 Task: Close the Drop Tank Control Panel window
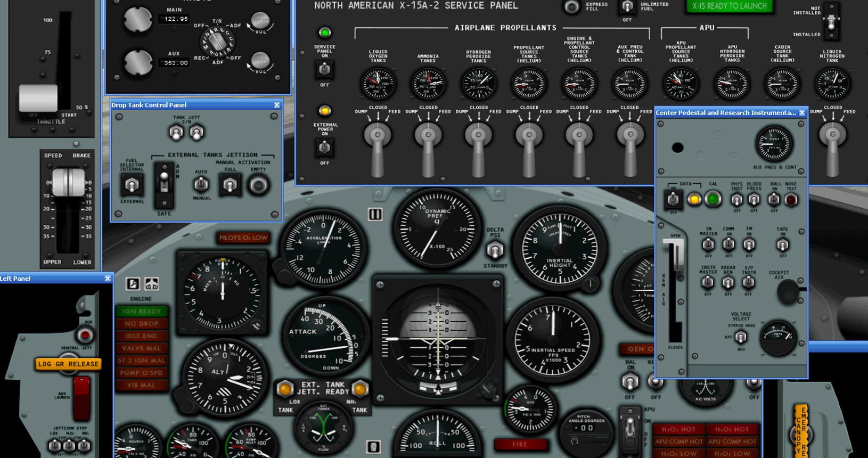pyautogui.click(x=276, y=105)
